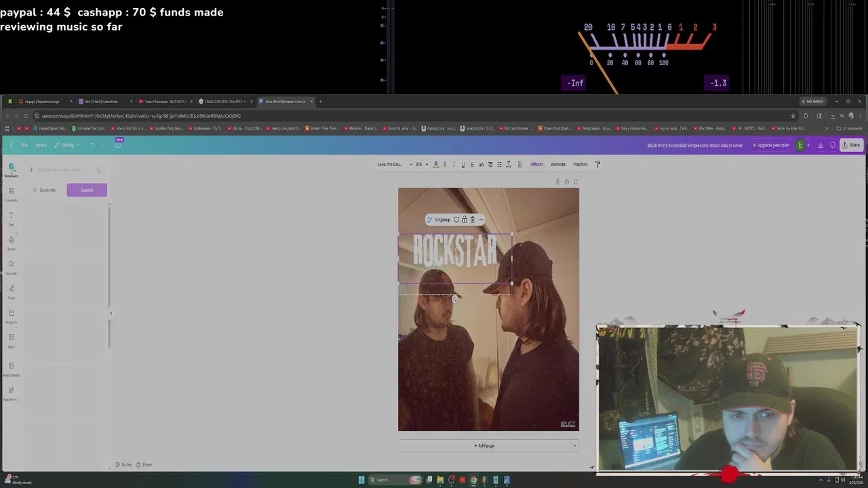Screen dimensions: 868x488
Task: Open more options in floating toolbar
Action: click(481, 220)
